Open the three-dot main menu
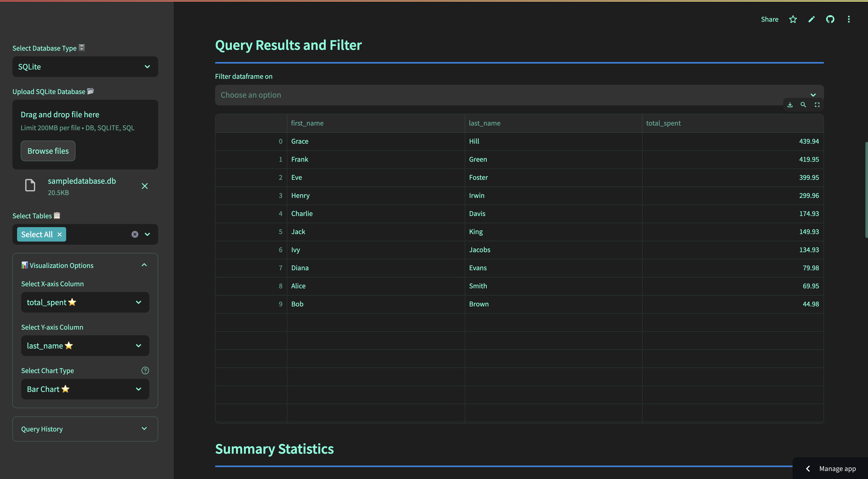Image resolution: width=868 pixels, height=479 pixels. (848, 19)
